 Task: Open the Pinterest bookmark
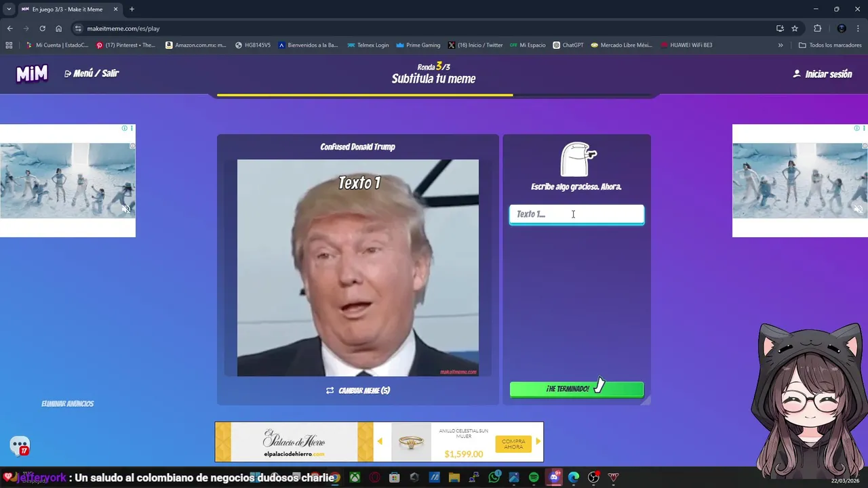[126, 45]
